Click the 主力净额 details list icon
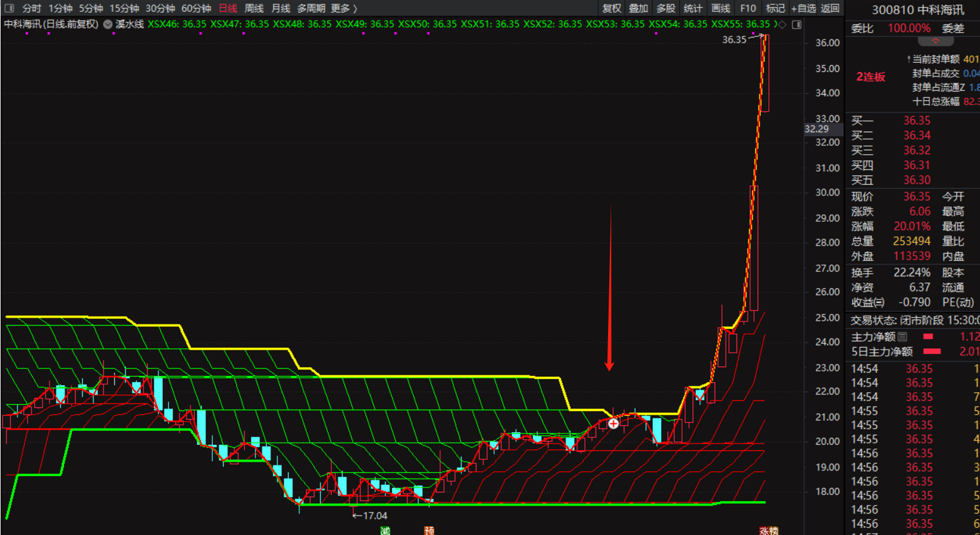The height and width of the screenshot is (535, 980). click(902, 337)
